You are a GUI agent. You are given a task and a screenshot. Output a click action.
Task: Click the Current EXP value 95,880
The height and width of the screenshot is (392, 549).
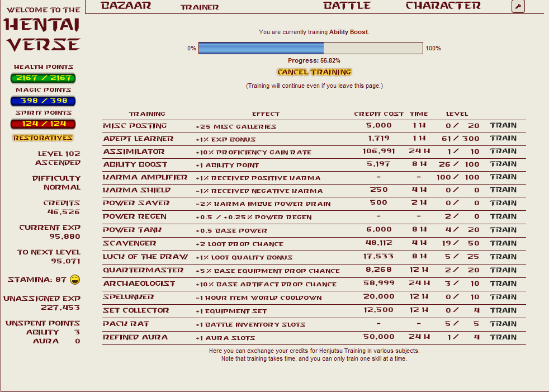65,237
